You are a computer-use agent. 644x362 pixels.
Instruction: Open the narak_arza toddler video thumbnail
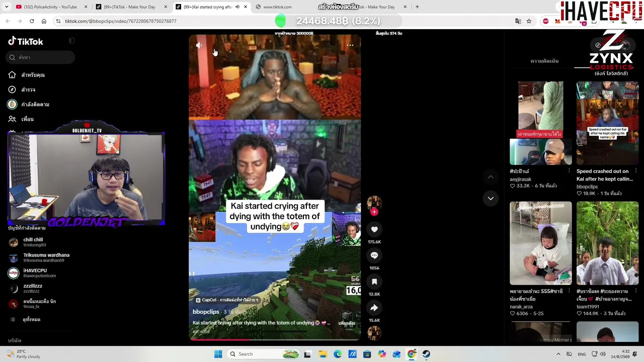tap(541, 243)
